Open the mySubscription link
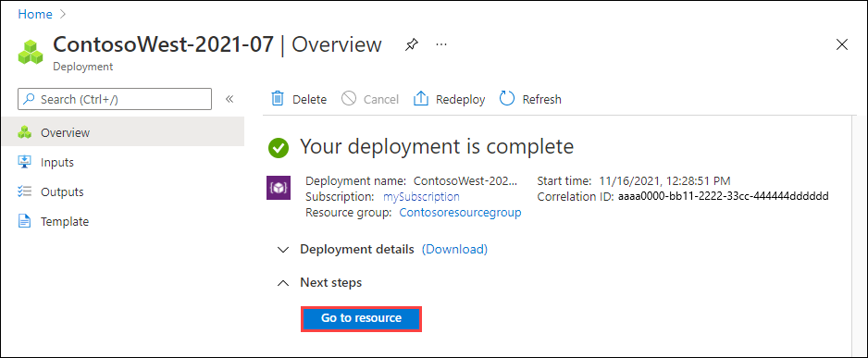 421,196
